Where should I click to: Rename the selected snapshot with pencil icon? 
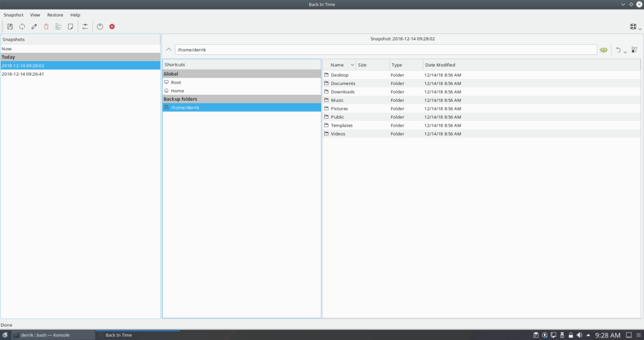point(34,26)
